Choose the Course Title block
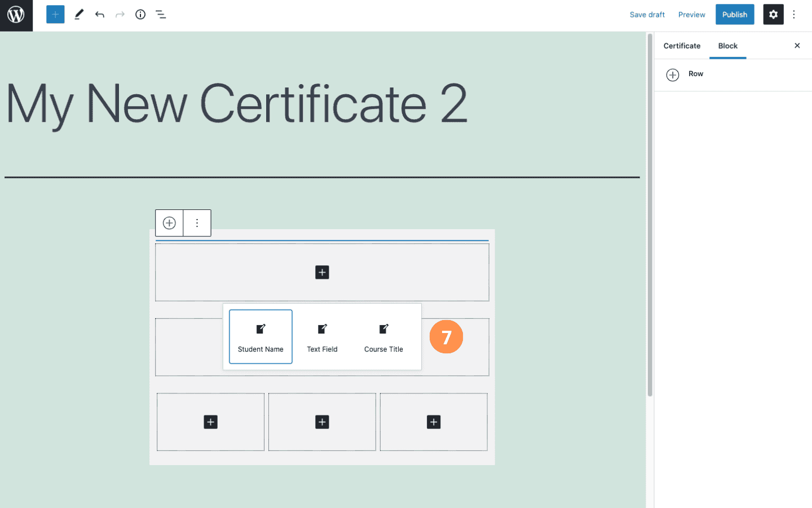The width and height of the screenshot is (812, 508). (x=383, y=337)
